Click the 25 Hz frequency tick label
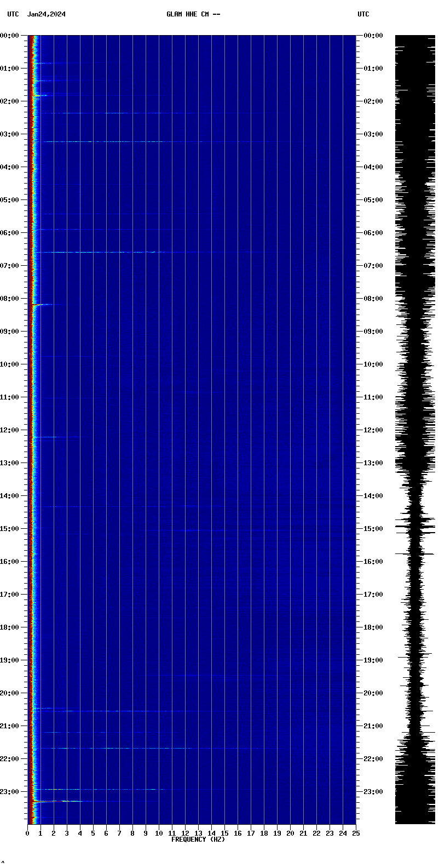The height and width of the screenshot is (868, 439). (356, 833)
